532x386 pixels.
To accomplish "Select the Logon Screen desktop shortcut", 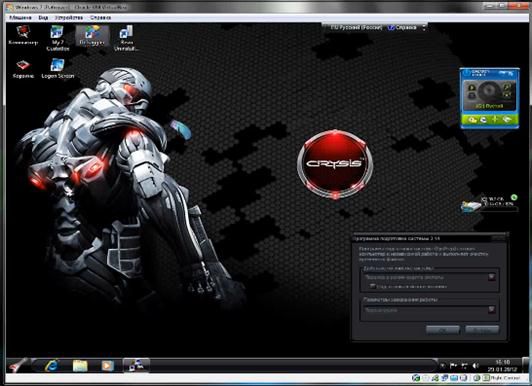I will click(57, 69).
